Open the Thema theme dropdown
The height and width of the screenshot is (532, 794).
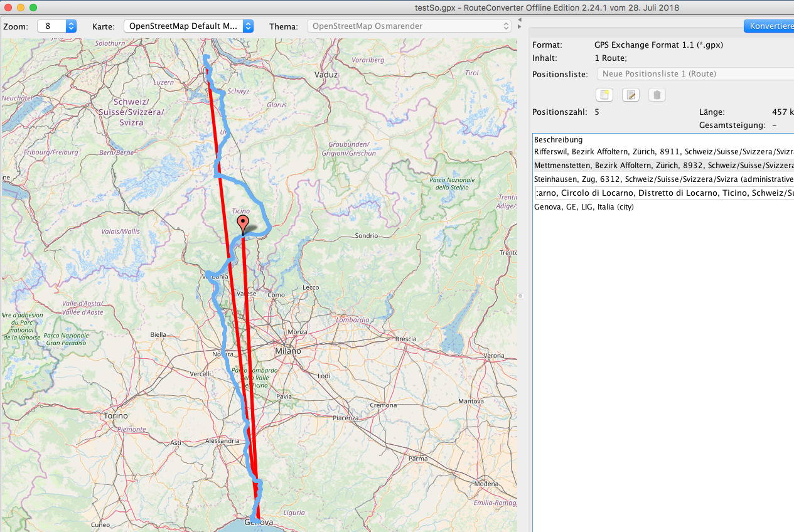pyautogui.click(x=409, y=26)
